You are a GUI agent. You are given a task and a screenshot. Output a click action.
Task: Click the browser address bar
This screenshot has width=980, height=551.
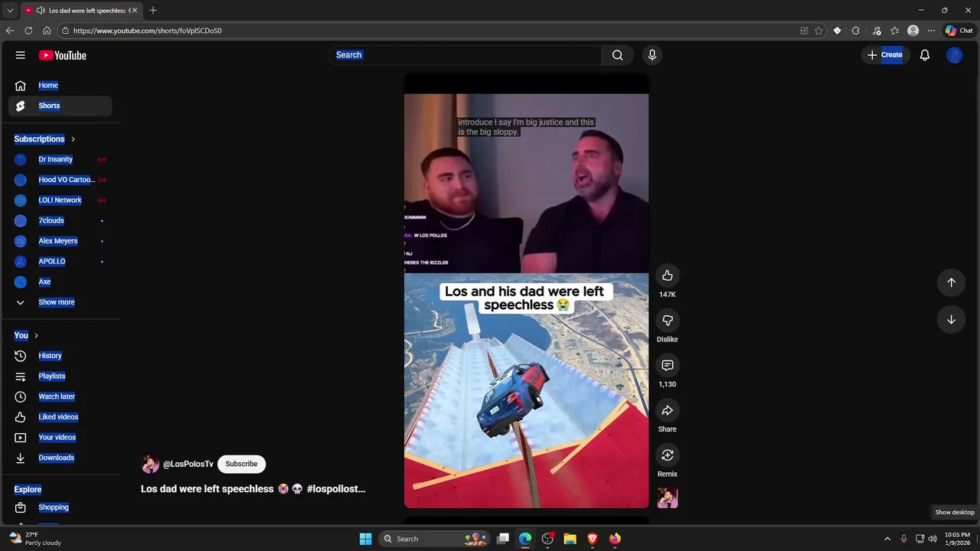(429, 31)
